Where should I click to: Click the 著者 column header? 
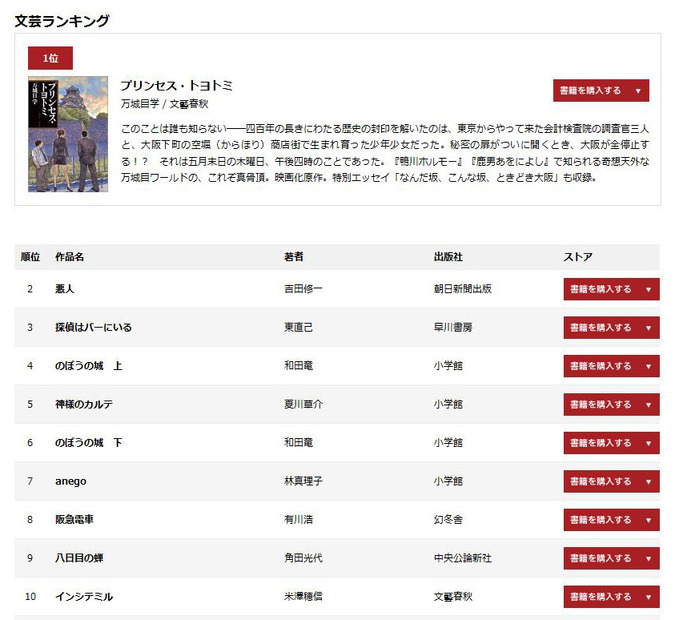click(294, 257)
